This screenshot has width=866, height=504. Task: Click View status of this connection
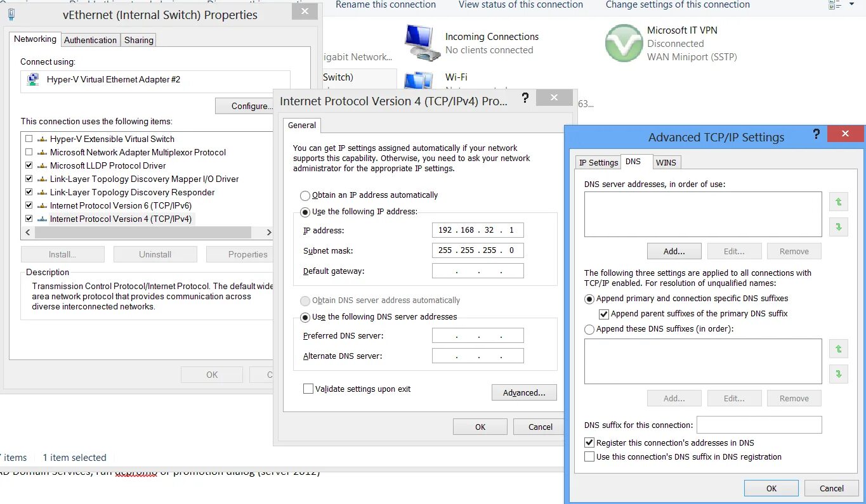tap(521, 4)
